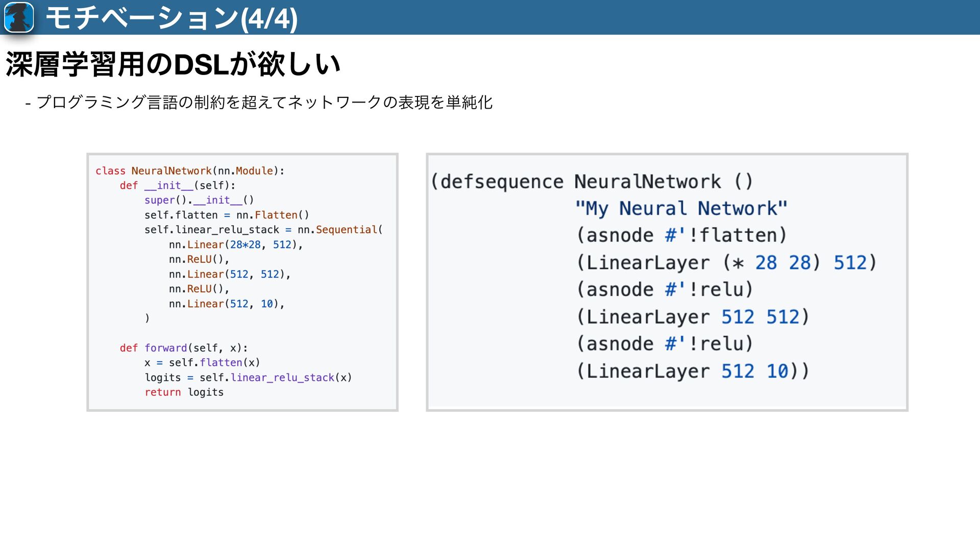Click the 'def forward(self, x):' line

coord(184,348)
